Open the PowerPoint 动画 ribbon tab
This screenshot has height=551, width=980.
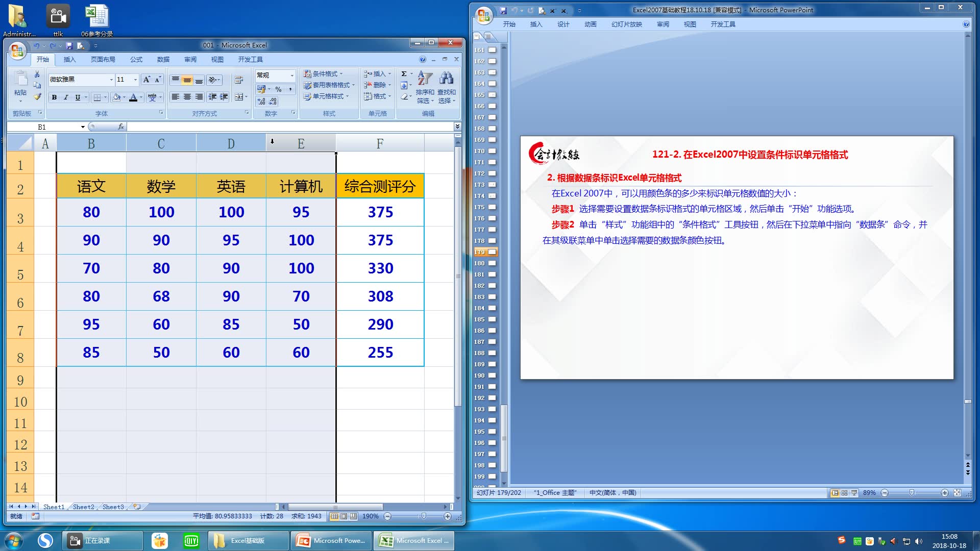click(x=590, y=24)
